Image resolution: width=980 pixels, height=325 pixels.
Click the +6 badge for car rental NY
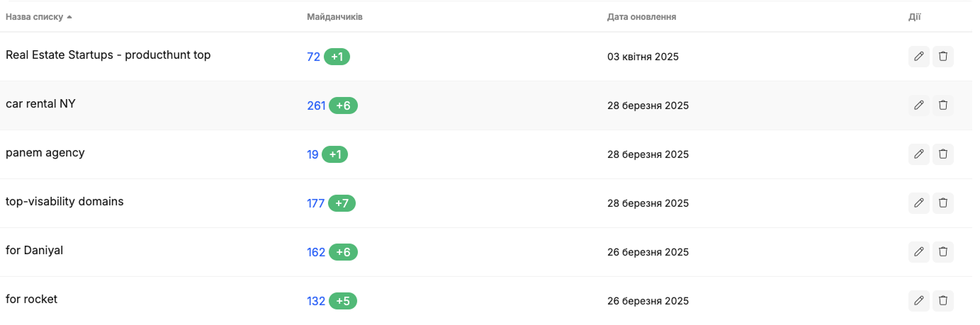[x=343, y=106]
